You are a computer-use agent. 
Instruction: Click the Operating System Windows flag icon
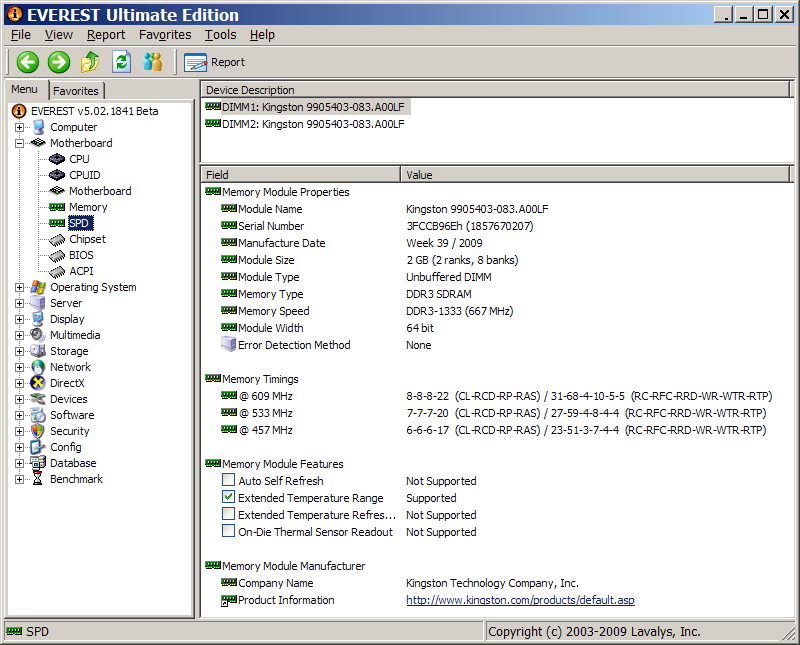[x=38, y=287]
